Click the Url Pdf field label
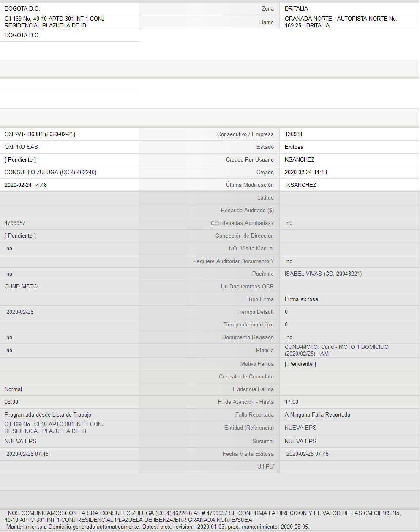Screen dimensions: 420x532 click(265, 466)
